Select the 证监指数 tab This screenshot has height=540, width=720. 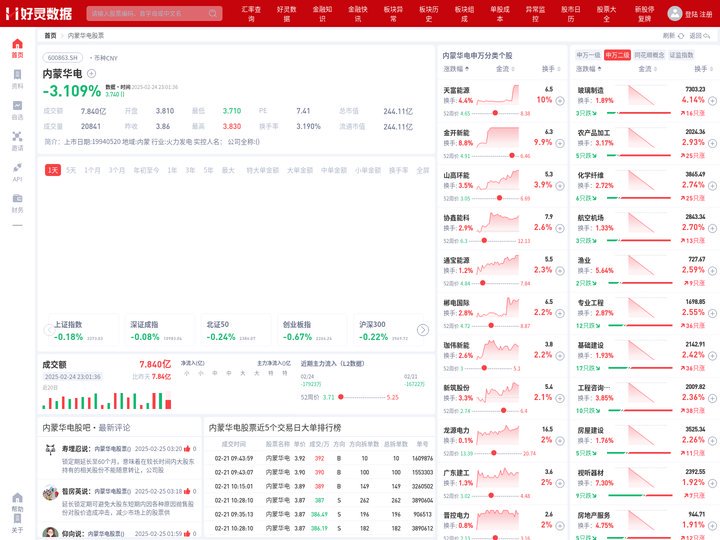tap(681, 55)
